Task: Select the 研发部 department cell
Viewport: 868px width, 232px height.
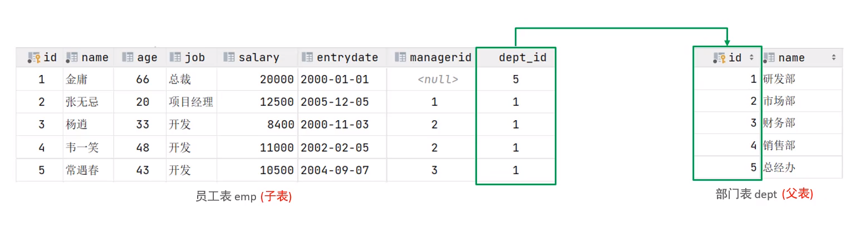Action: click(x=802, y=80)
